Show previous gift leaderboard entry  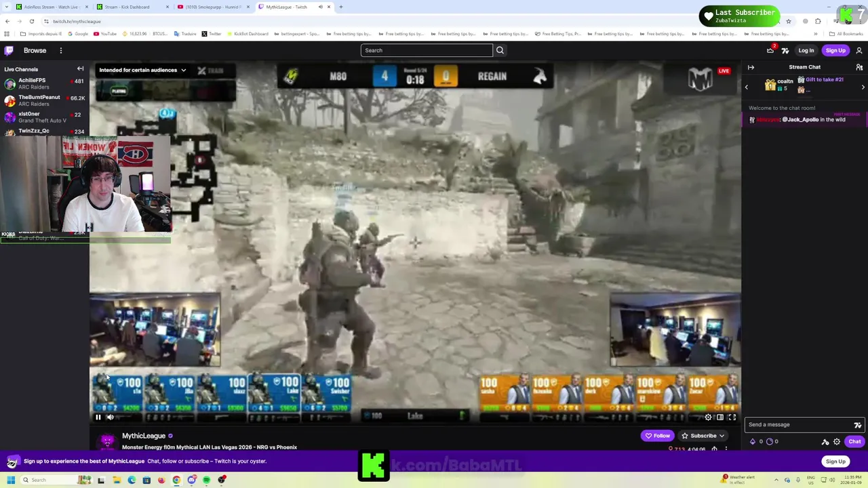[x=747, y=87]
